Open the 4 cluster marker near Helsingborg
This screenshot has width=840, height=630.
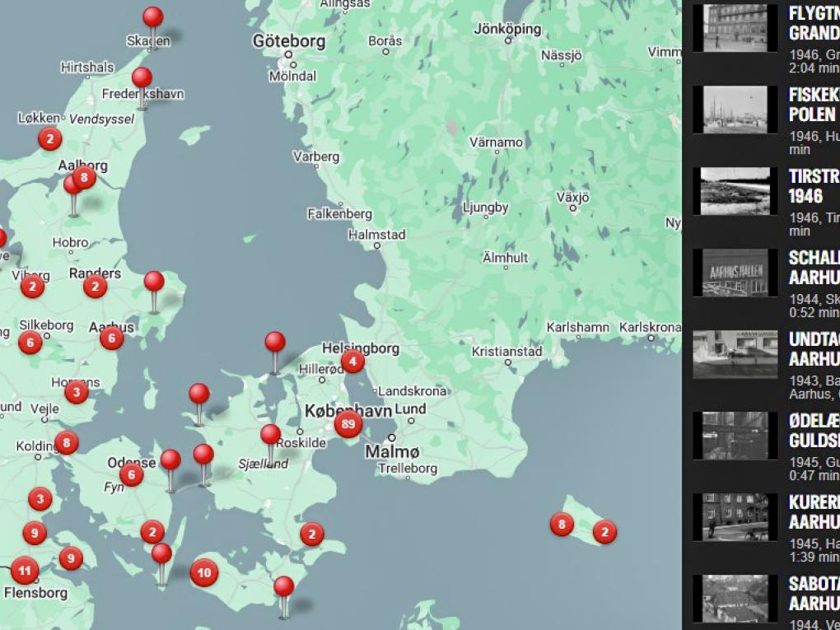coord(352,361)
